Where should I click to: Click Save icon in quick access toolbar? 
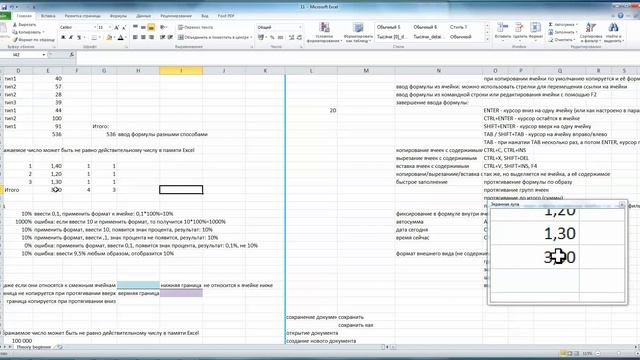pyautogui.click(x=4, y=7)
